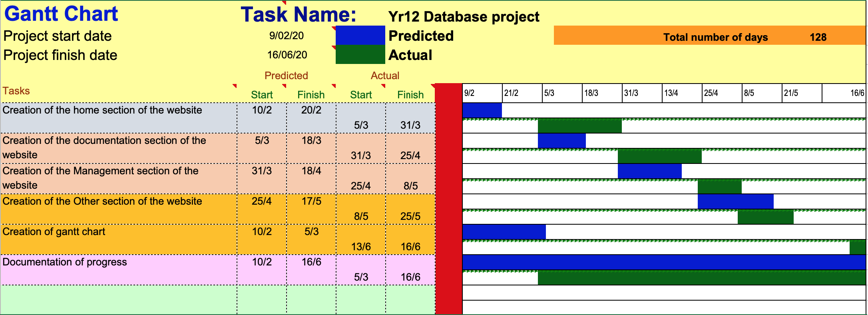Click home section predicted finish 20/2
Image resolution: width=868 pixels, height=315 pixels.
[x=311, y=110]
